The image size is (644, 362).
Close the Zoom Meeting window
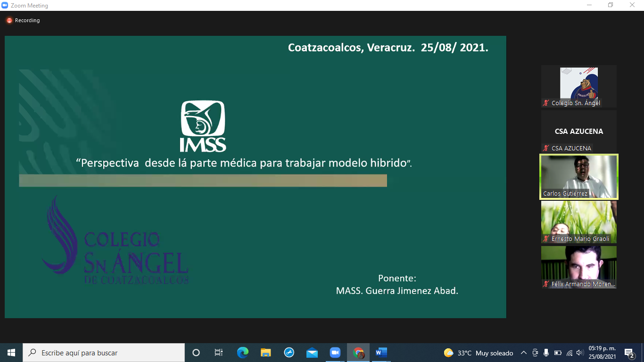pyautogui.click(x=632, y=5)
